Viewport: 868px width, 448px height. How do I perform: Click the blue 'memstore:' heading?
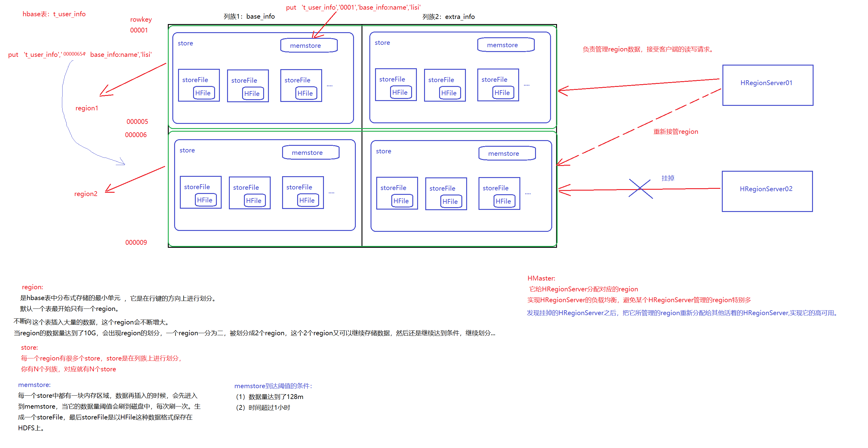point(34,385)
